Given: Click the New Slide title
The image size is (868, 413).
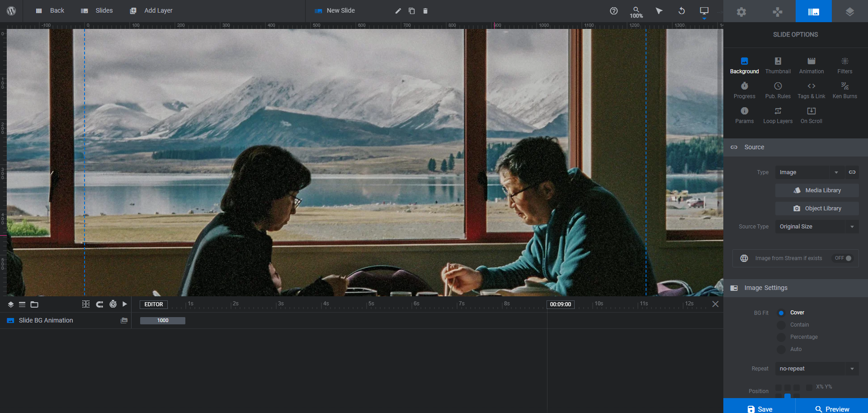Looking at the screenshot, I should coord(340,10).
